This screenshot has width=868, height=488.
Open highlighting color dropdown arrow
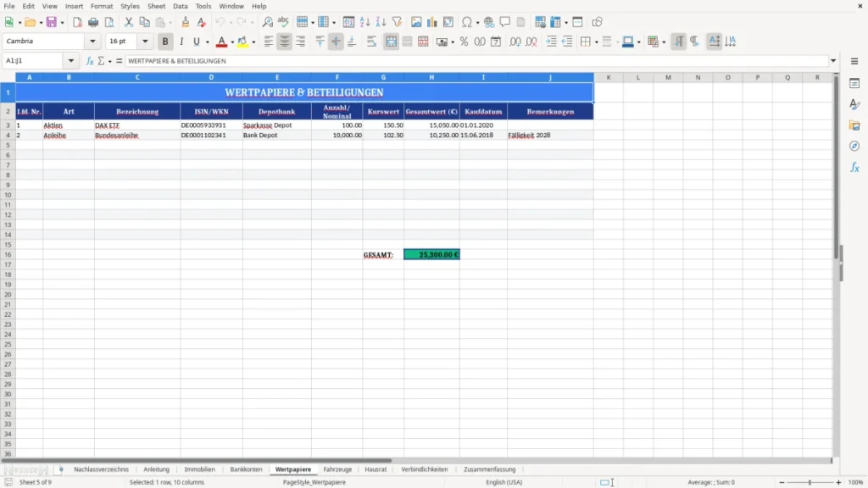click(x=253, y=42)
